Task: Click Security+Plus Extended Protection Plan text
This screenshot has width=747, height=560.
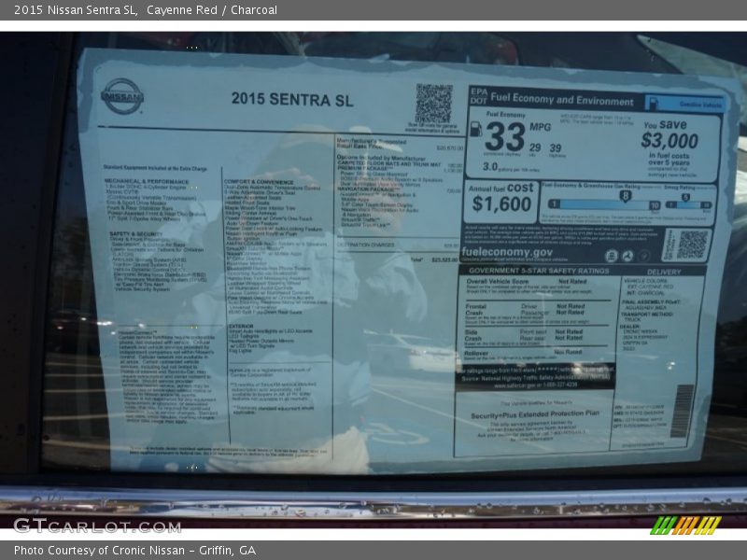Action: pyautogui.click(x=534, y=414)
